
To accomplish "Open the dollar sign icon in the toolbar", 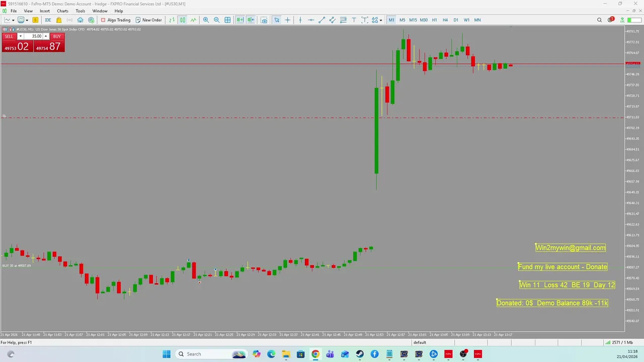I will 35,20.
